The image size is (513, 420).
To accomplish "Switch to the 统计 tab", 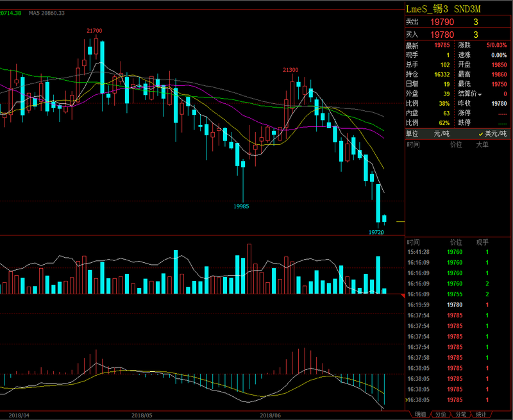I will coord(481,414).
